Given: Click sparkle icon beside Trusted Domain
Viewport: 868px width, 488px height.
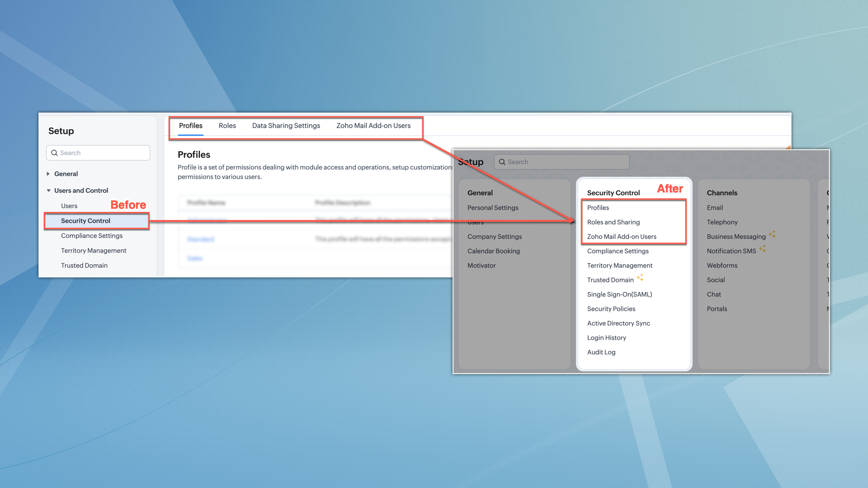Looking at the screenshot, I should pos(640,277).
